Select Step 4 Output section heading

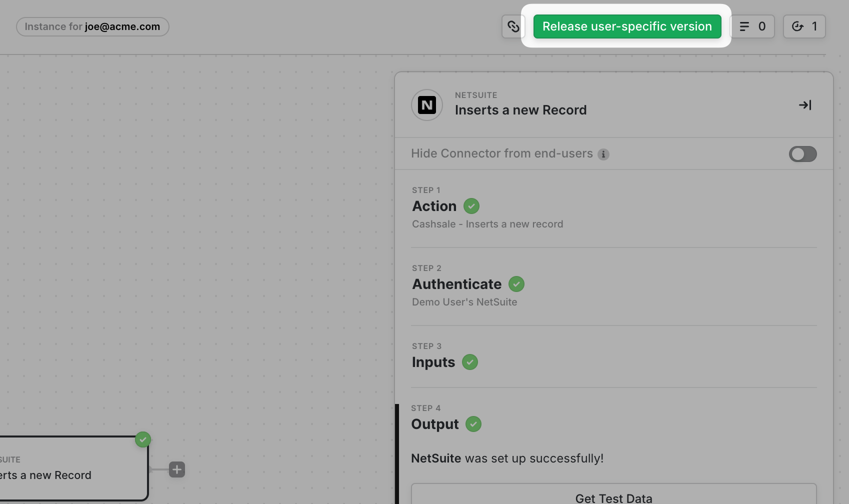tap(434, 424)
